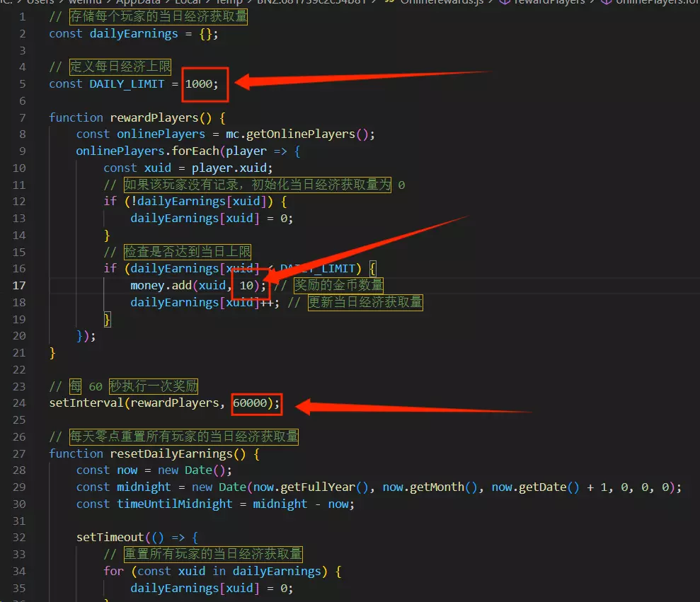
Task: Click now.getMonth() on line 29
Action: click(430, 487)
